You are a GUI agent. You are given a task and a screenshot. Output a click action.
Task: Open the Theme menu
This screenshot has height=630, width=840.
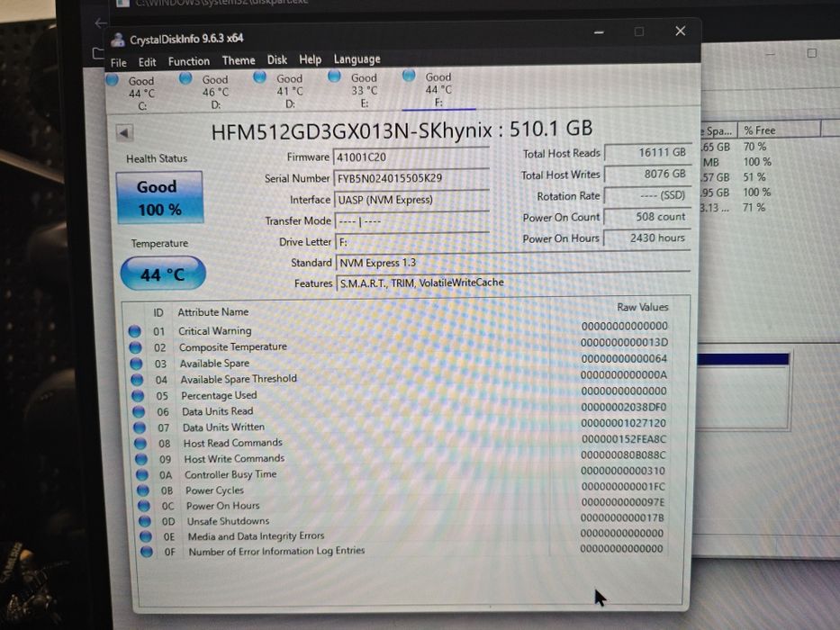(x=239, y=60)
